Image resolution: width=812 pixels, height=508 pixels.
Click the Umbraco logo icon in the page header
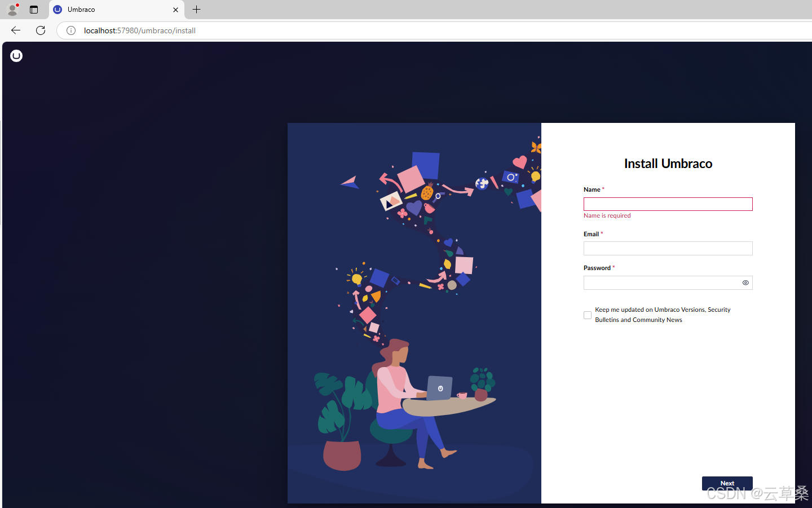16,56
